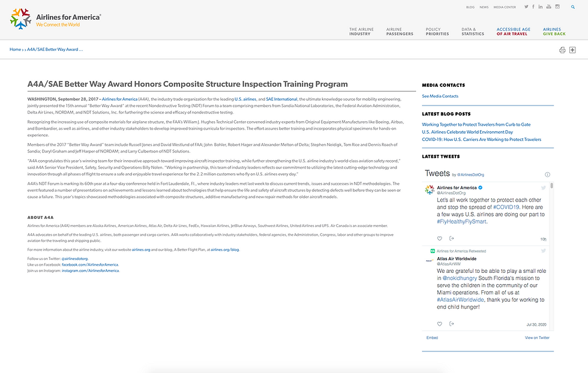This screenshot has height=373, width=588.
Task: Open The Airline Industry menu
Action: [361, 32]
